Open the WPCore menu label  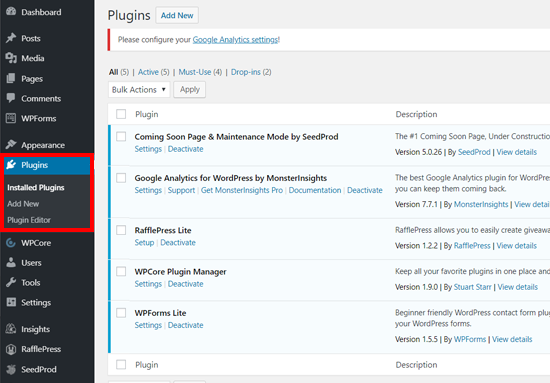point(36,243)
